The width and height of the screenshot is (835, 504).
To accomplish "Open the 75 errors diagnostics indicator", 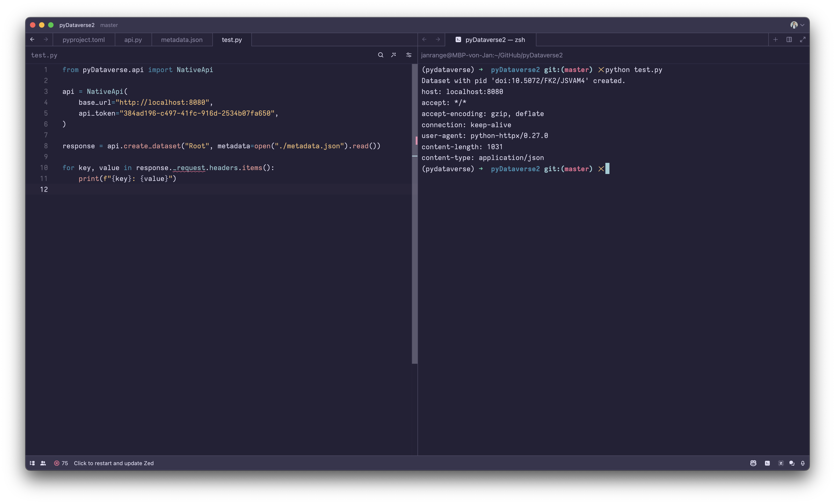I will [x=61, y=463].
